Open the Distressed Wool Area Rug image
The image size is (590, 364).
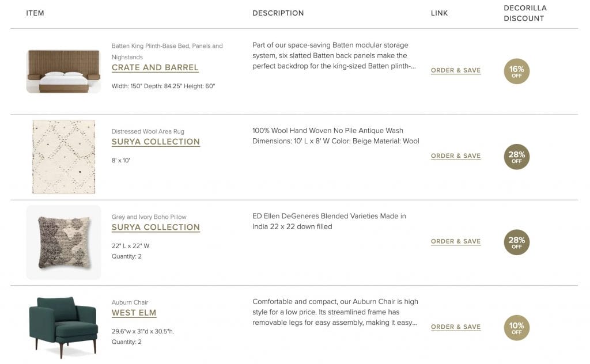[x=63, y=157]
